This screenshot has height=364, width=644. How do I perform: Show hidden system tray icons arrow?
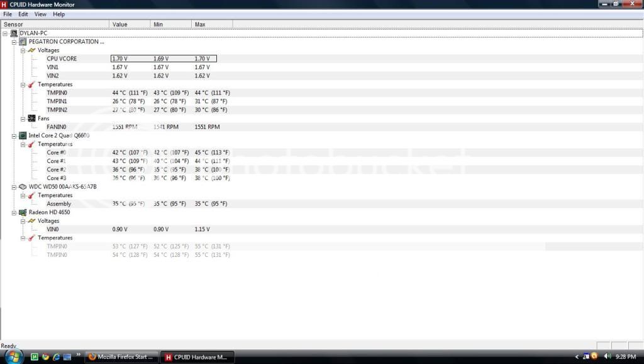pos(577,356)
